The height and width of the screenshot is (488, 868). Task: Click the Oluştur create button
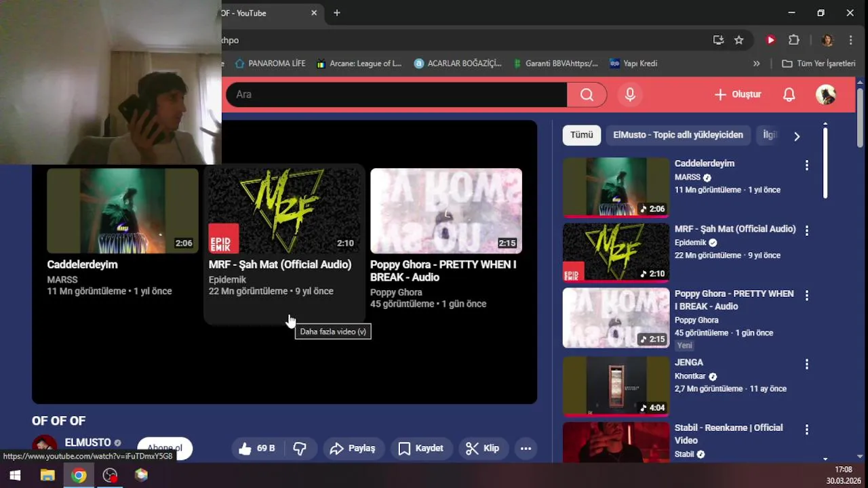tap(738, 95)
